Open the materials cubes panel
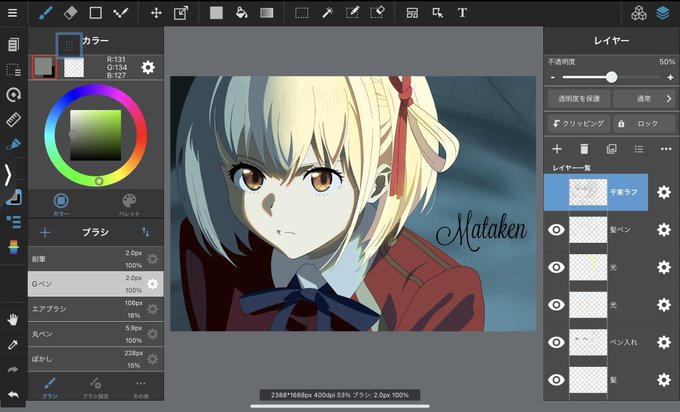Viewport: 680px width, 412px height. 638,13
